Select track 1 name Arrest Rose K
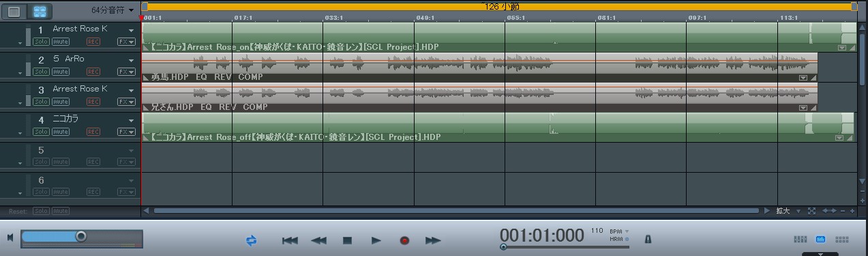The width and height of the screenshot is (868, 256). click(x=80, y=29)
